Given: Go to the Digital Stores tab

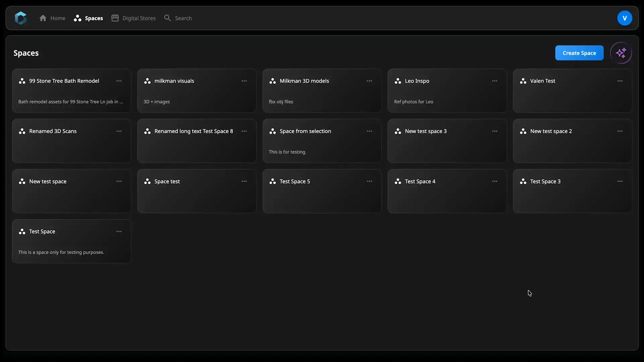Looking at the screenshot, I should [x=139, y=18].
